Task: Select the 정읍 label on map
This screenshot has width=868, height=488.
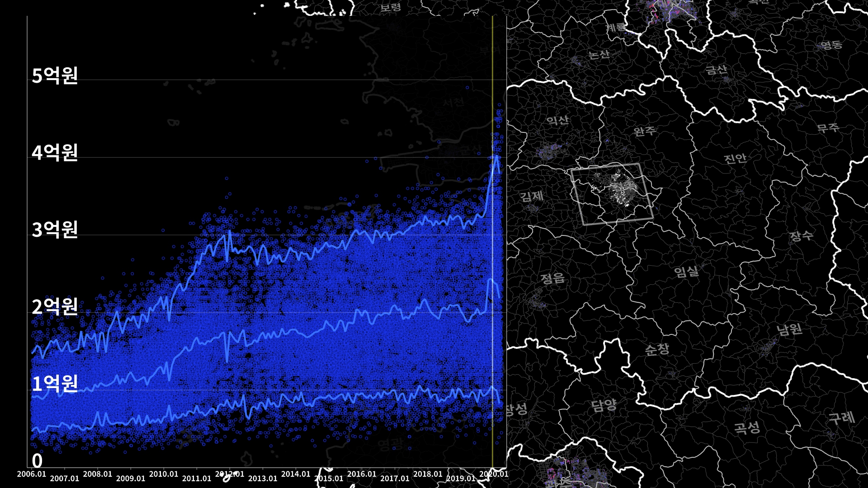Action: coord(552,278)
